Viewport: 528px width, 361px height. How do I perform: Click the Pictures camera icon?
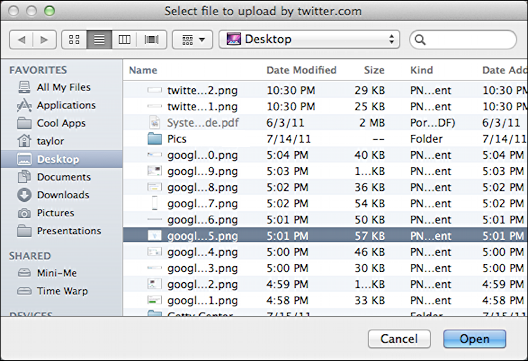[x=24, y=213]
